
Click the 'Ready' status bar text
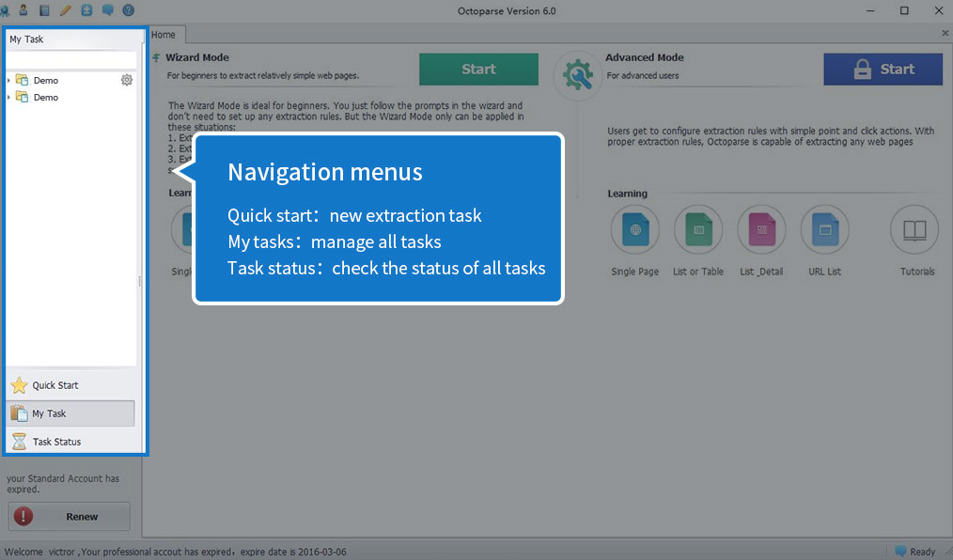pyautogui.click(x=922, y=552)
